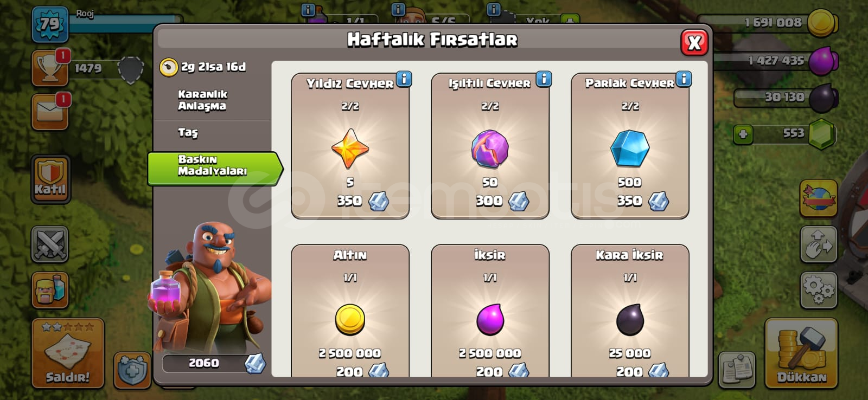Open the mailbox messages icon
Screen dimensions: 868x400
(50, 112)
